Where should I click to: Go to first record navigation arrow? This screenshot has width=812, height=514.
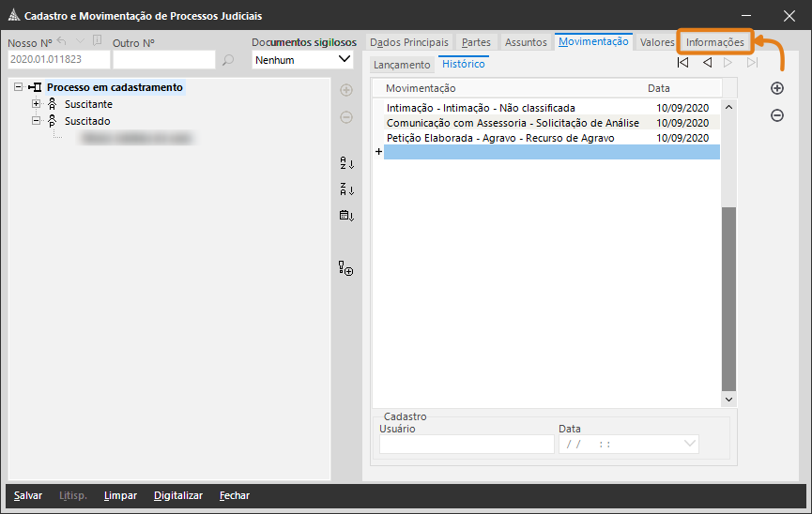682,63
